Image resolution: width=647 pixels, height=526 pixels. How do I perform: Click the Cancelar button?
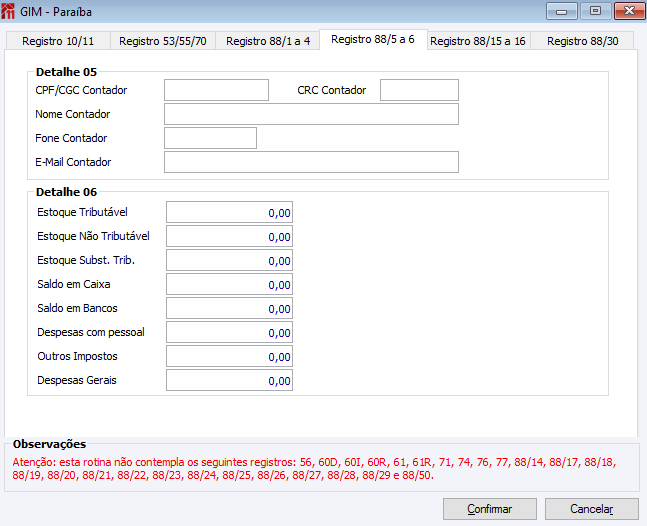coord(592,509)
